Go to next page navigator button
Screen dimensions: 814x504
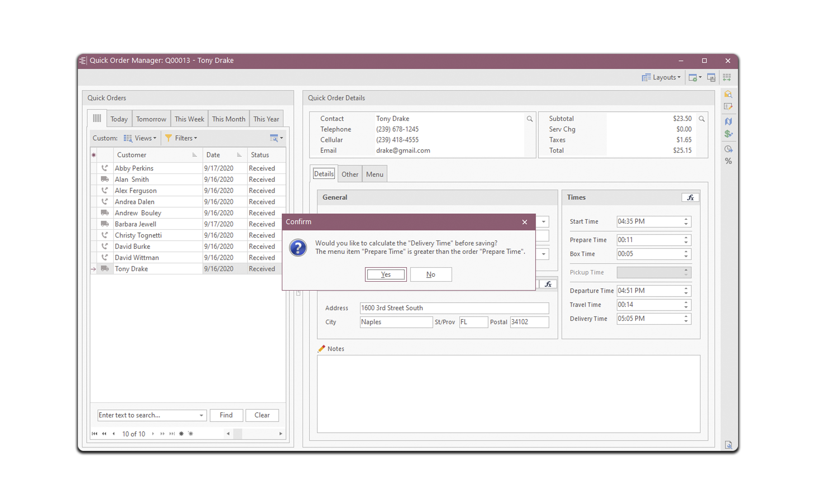tap(162, 434)
